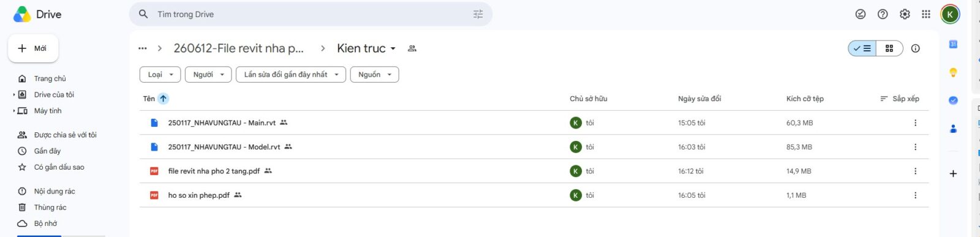Open the Nguồn filter dropdown
This screenshot has height=237, width=980.
(374, 75)
